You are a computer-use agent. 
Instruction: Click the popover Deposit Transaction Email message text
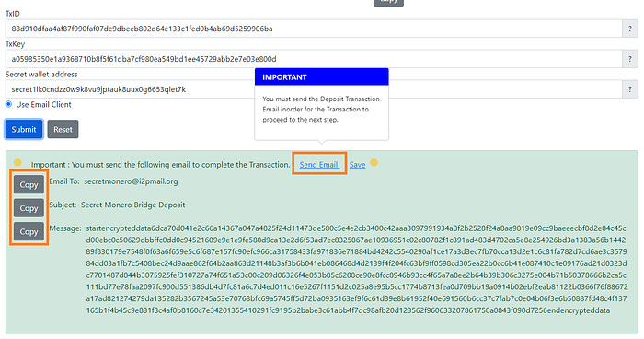tap(321, 110)
